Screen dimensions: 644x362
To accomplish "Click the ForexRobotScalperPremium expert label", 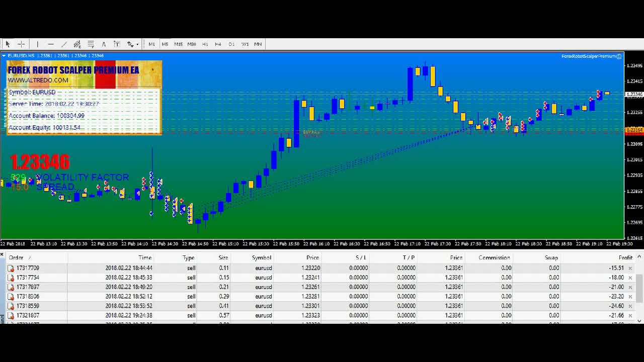I will [x=589, y=56].
